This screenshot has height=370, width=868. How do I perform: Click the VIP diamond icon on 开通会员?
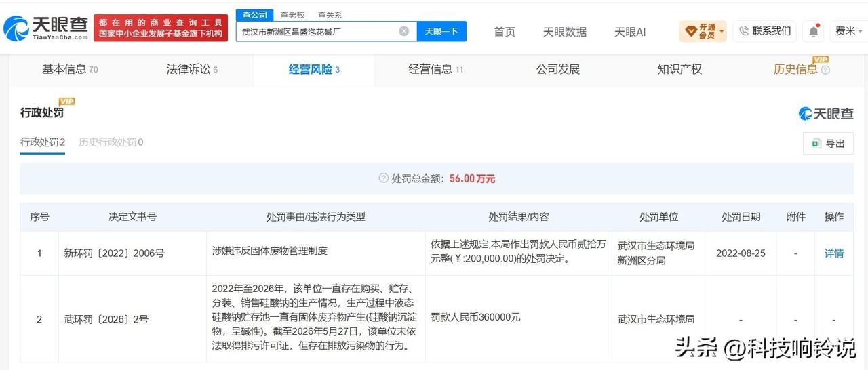(x=690, y=31)
